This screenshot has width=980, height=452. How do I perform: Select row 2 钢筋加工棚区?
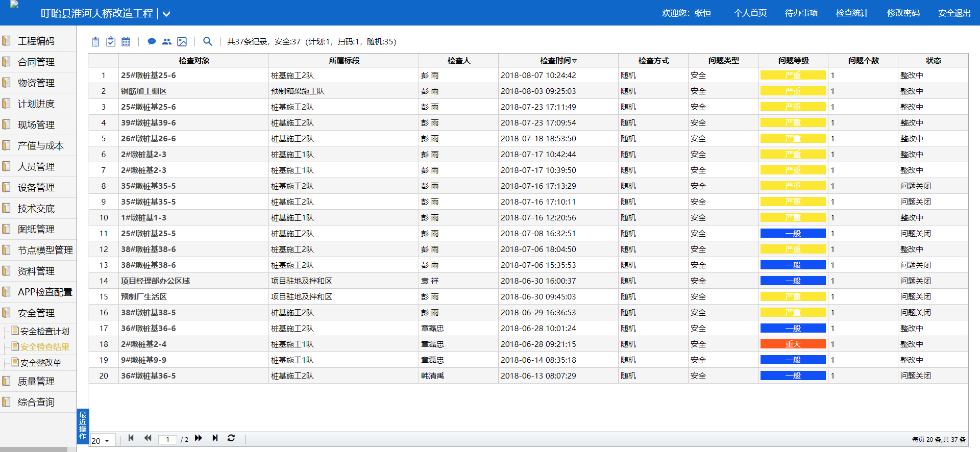click(x=528, y=91)
